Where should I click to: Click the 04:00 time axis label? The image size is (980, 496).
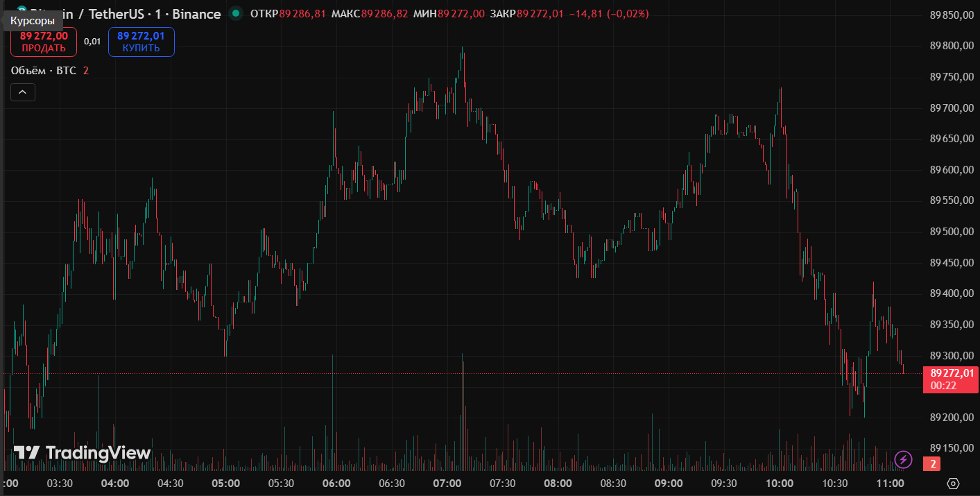(x=115, y=484)
